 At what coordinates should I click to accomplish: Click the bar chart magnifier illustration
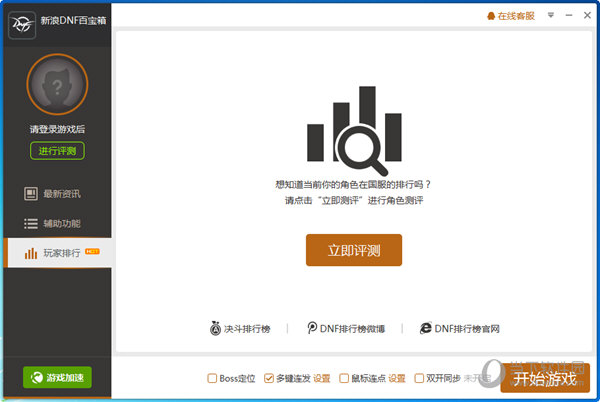click(x=354, y=131)
